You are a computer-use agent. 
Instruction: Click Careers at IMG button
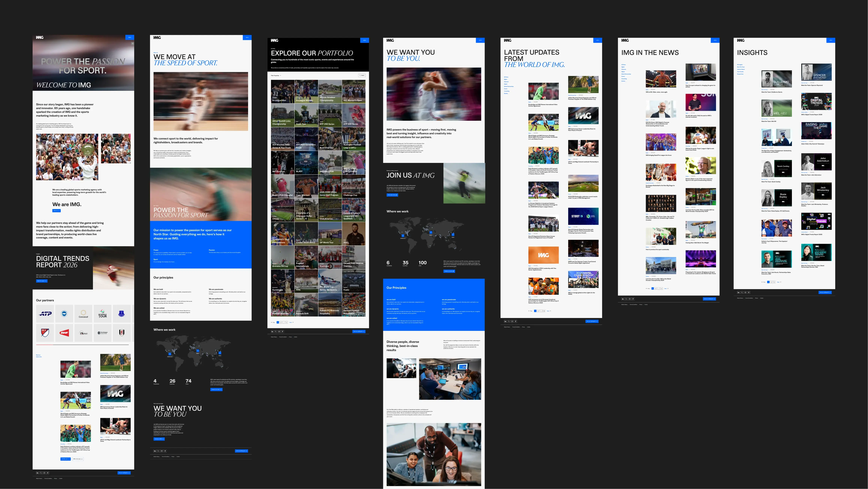point(159,439)
